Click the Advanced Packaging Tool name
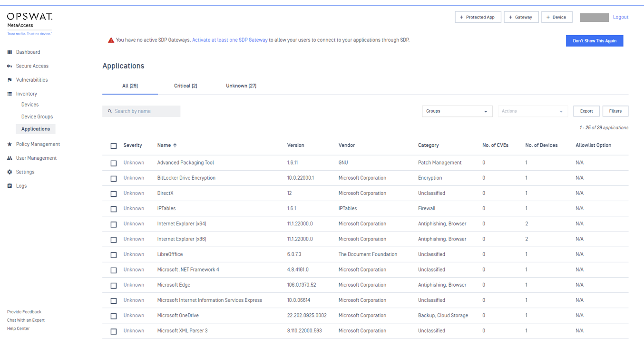The image size is (644, 348). (x=185, y=163)
